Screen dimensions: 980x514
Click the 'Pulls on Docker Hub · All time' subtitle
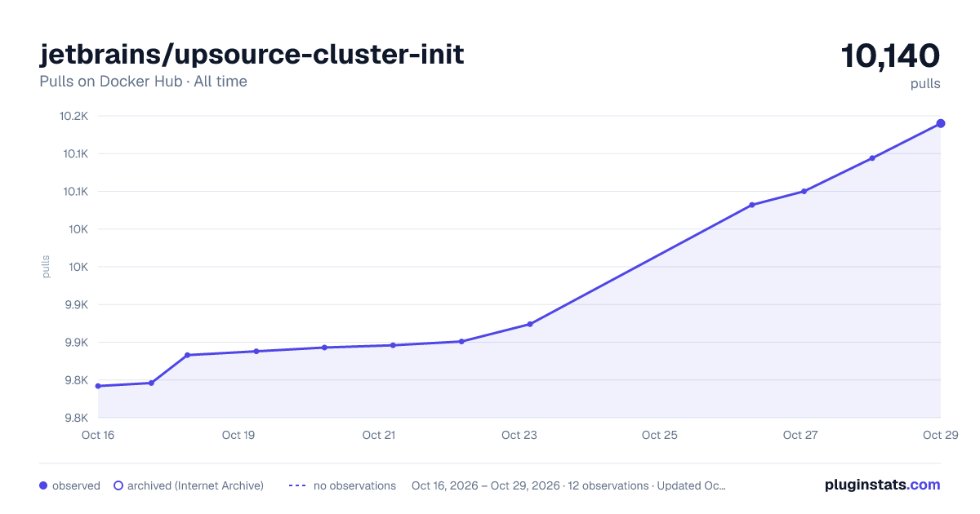(x=143, y=82)
